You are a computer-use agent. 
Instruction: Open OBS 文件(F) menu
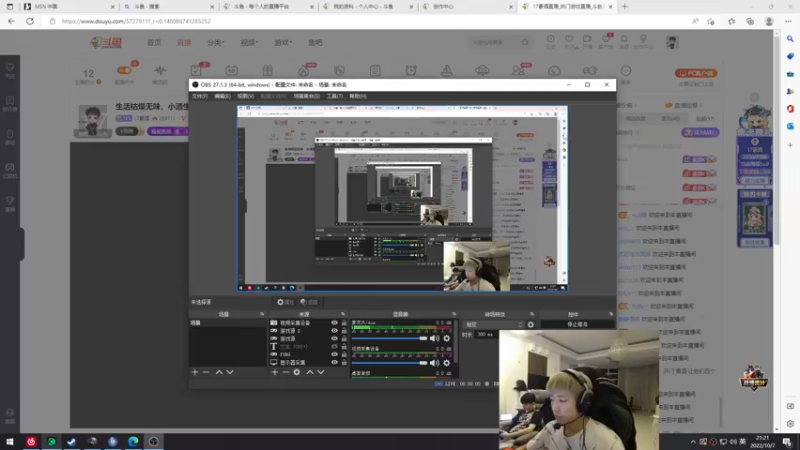tap(199, 96)
